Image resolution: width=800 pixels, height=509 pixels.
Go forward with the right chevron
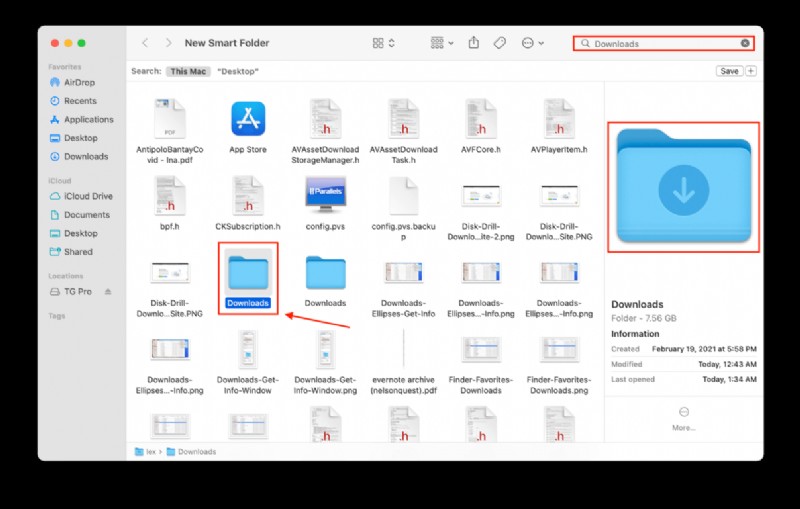(x=168, y=43)
